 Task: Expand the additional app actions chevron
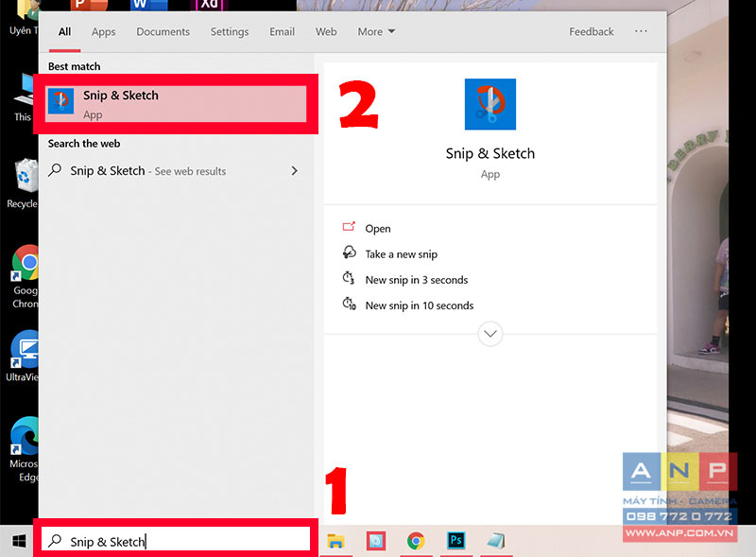[x=490, y=334]
